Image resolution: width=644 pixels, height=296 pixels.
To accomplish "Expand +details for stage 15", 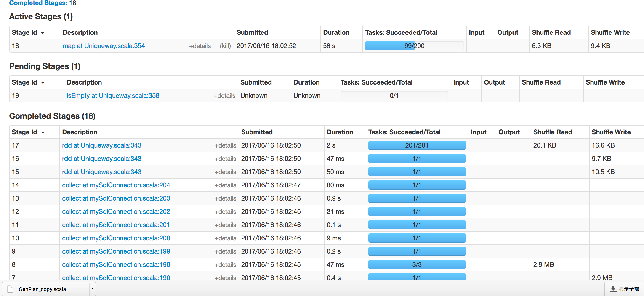I will 225,172.
